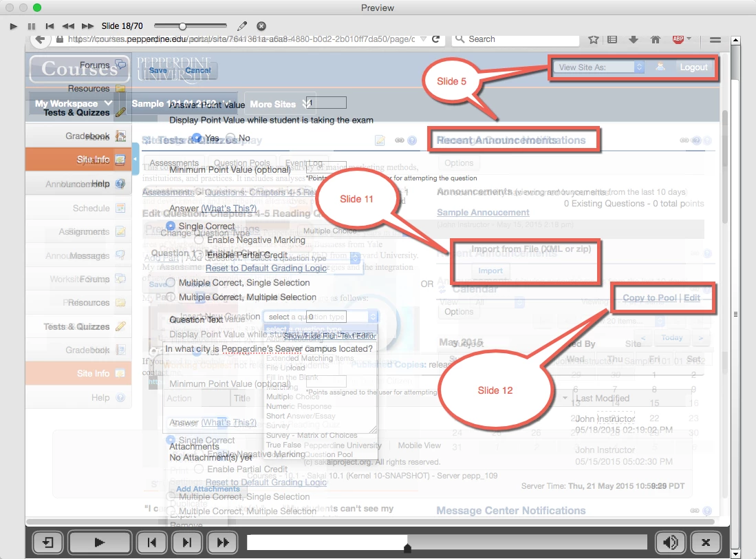Click the Schedule calendar icon in sidebar
The height and width of the screenshot is (559, 756).
(120, 208)
